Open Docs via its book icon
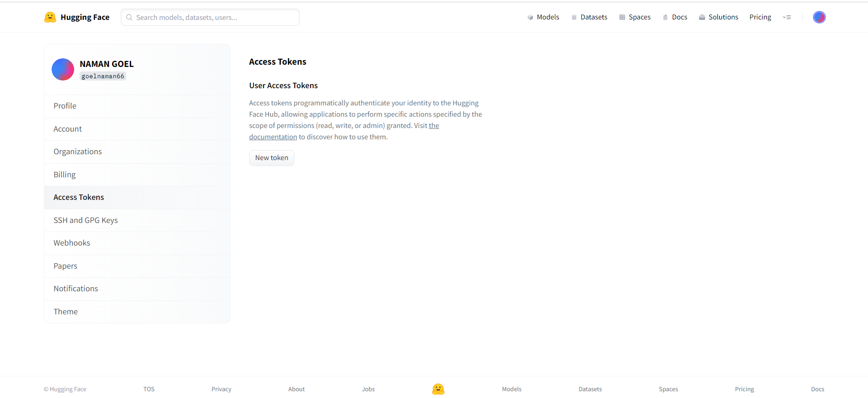Screen dimensions: 868x398 665,17
